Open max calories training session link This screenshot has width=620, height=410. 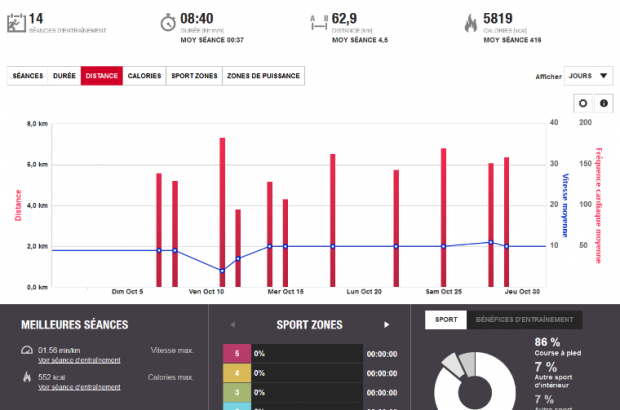tap(79, 385)
